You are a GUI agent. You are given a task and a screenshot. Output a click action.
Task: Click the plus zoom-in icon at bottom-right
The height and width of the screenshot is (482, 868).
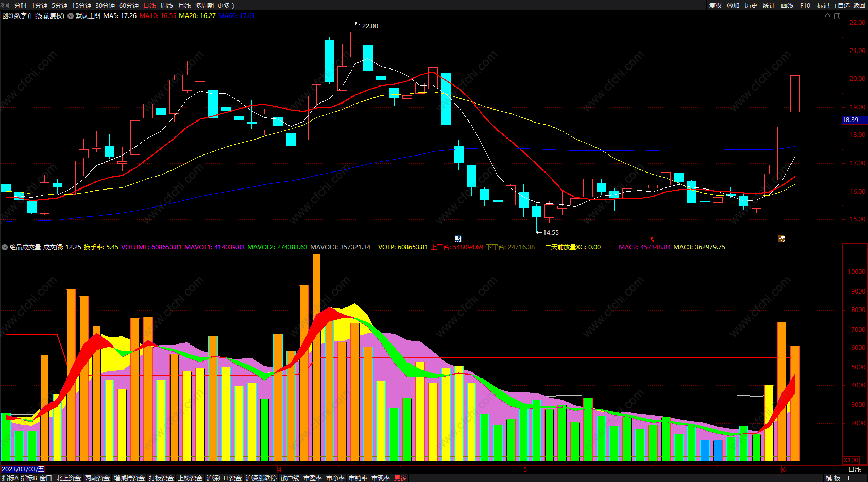pos(849,478)
